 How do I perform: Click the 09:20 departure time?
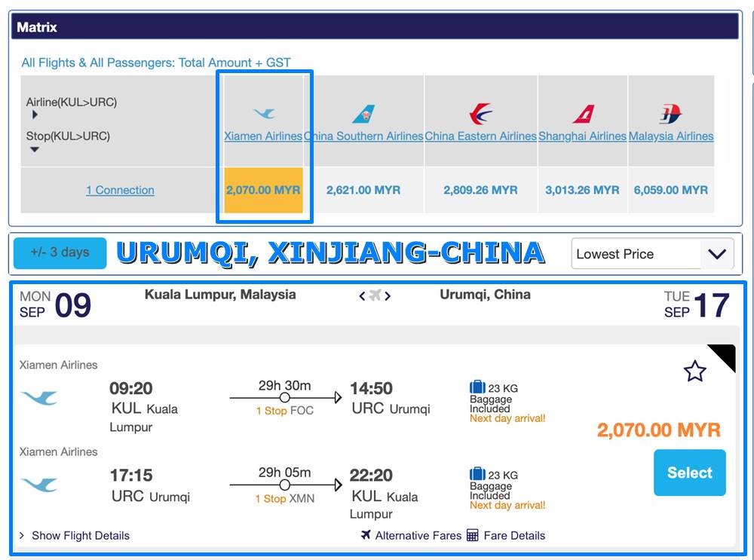(130, 388)
